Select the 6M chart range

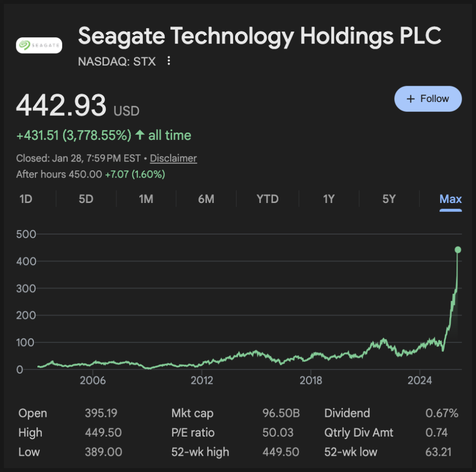(206, 199)
